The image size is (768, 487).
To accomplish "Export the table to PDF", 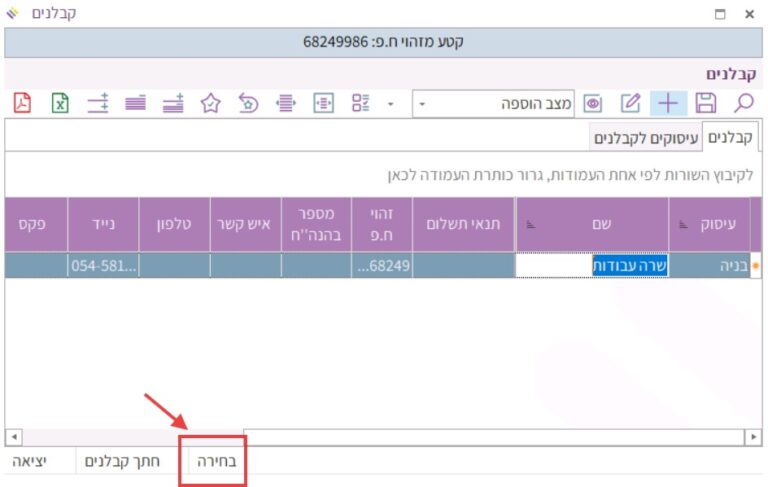I will 22,103.
